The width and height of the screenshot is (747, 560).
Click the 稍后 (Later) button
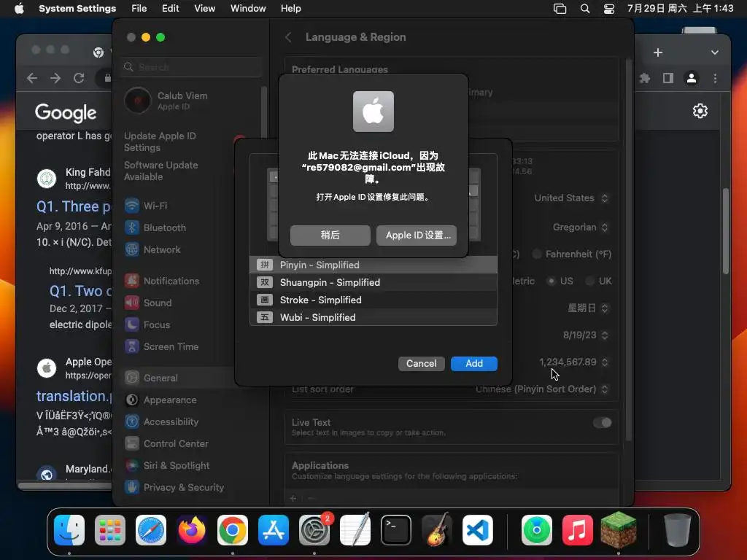tap(330, 236)
